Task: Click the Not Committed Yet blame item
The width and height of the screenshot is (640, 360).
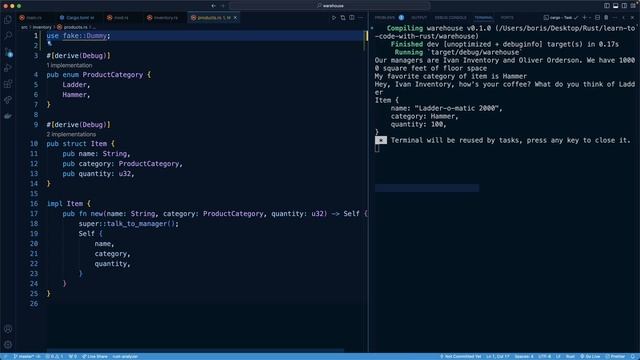Action: (460, 356)
